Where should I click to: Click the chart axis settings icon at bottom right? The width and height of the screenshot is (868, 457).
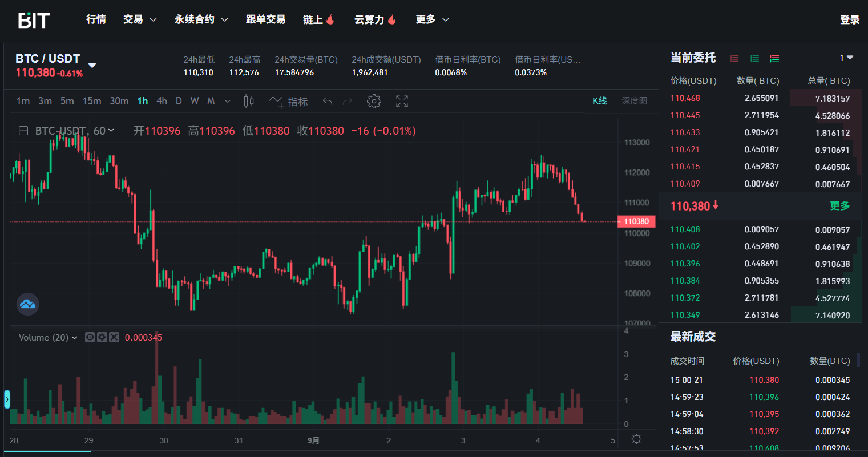pos(636,439)
